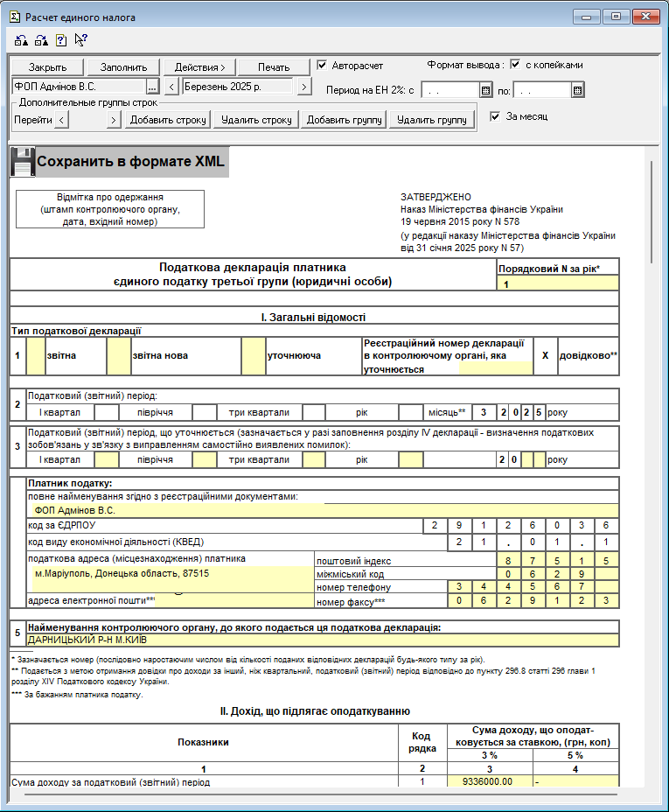
Task: Select the payer name cell 'ФОП Адмінов В.С.' in the declaration
Action: (324, 511)
